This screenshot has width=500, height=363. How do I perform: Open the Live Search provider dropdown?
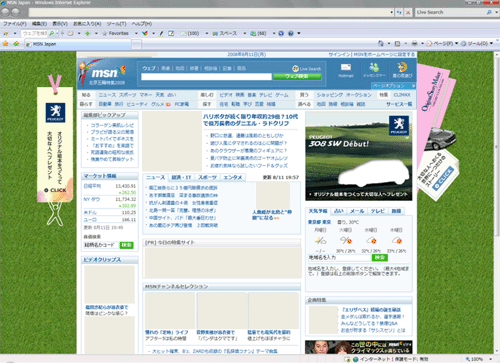497,12
